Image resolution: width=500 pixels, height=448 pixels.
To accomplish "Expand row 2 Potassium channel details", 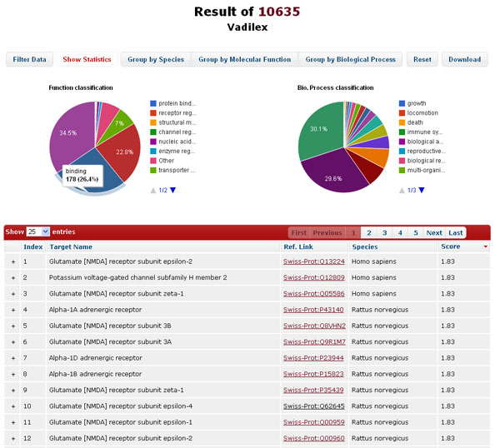I will 13,278.
